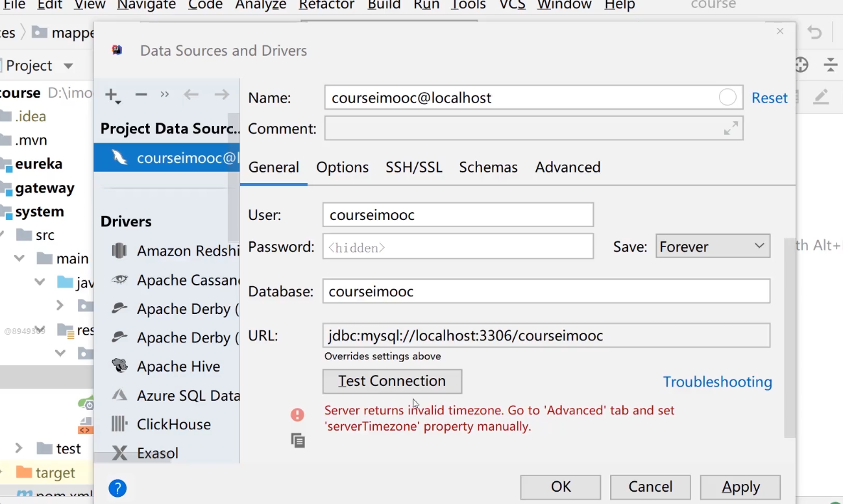Viewport: 843px width, 504px height.
Task: Go forward with right arrow in dialog
Action: (222, 95)
